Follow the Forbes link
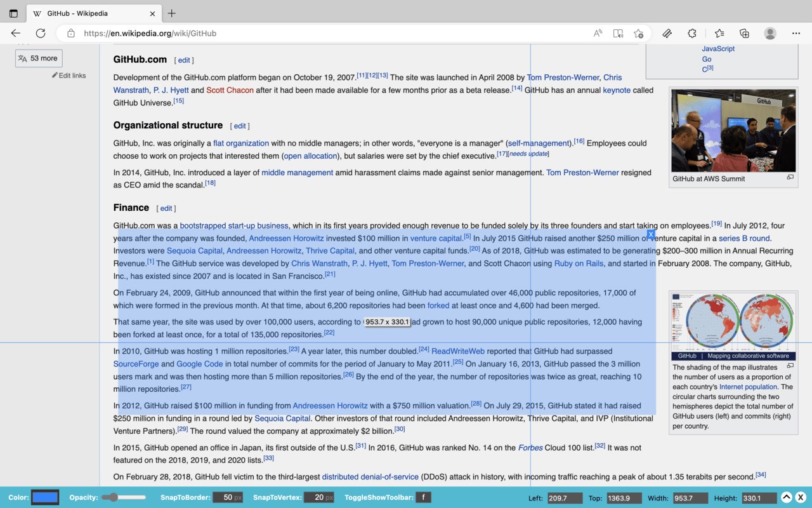 530,448
